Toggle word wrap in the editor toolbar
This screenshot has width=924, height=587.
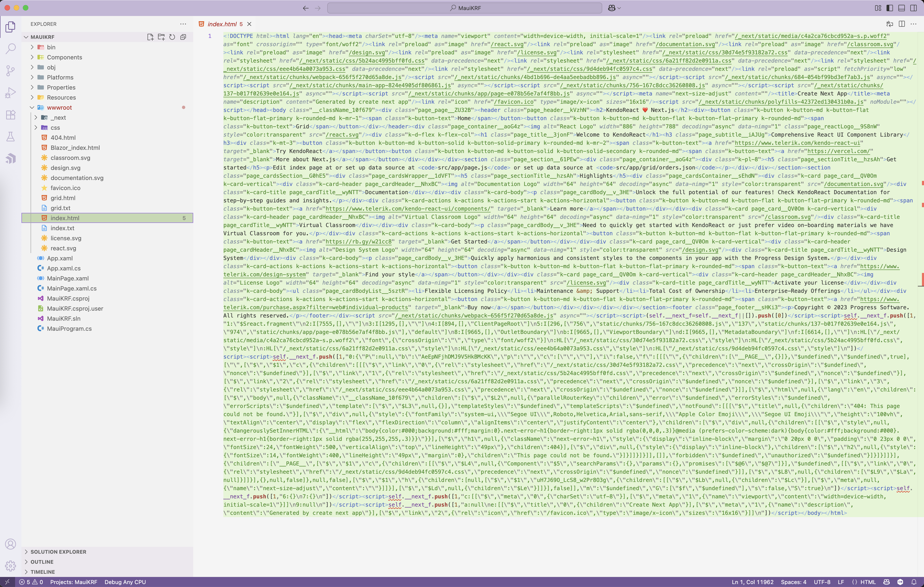(x=890, y=24)
